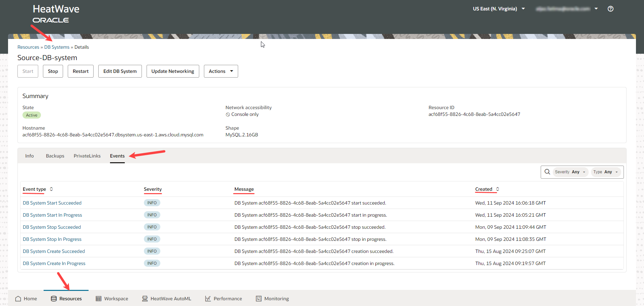Open DB System Create Succeeded event
Viewport: 644px width, 306px height.
click(54, 251)
